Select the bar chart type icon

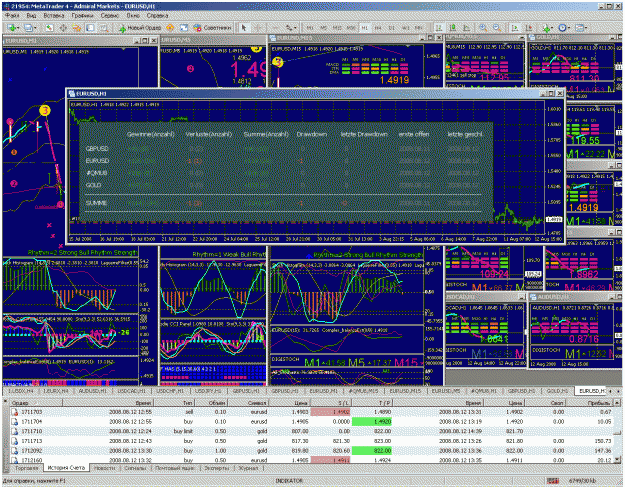click(x=439, y=27)
